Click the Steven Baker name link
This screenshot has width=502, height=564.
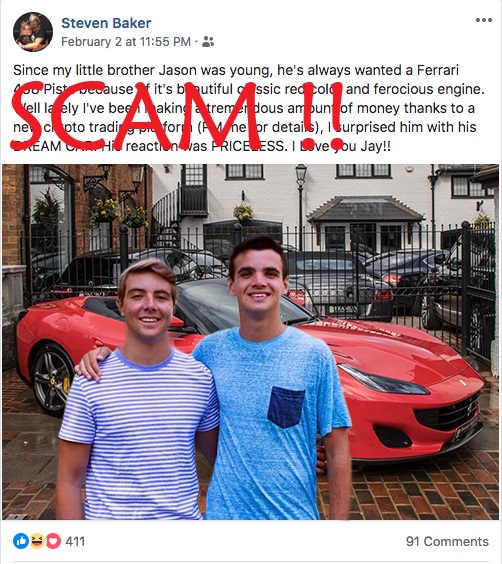pos(106,23)
